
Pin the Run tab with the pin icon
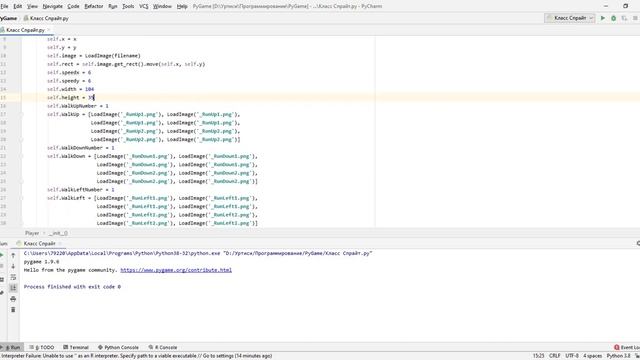pos(2,293)
